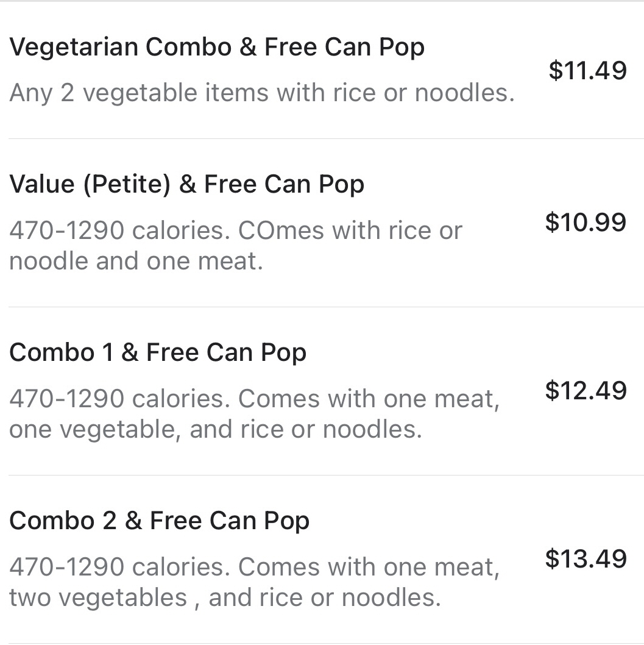This screenshot has height=645, width=644.
Task: Click 'Comes with one meat,' in Combo 1 description
Action: point(368,399)
